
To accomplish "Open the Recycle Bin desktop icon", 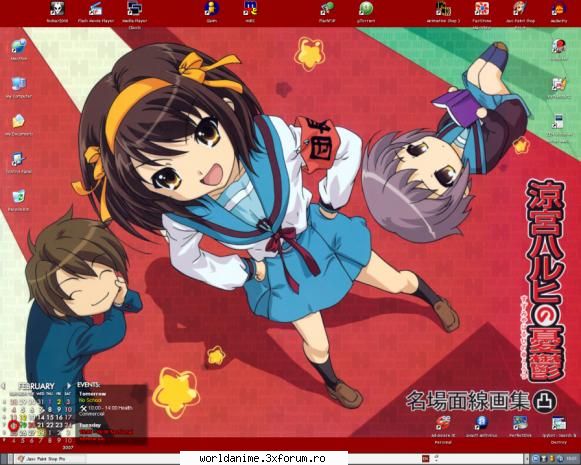I will pyautogui.click(x=19, y=197).
